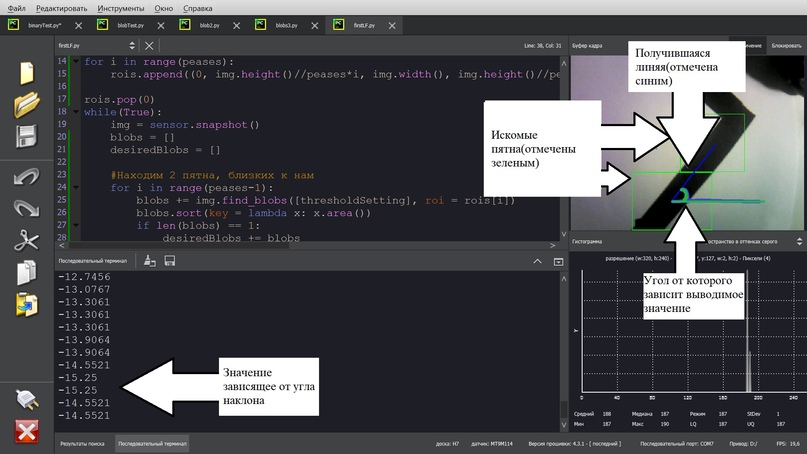Screen dimensions: 807x454
Task: Click the terminal value -12.7456
Action: 84,277
